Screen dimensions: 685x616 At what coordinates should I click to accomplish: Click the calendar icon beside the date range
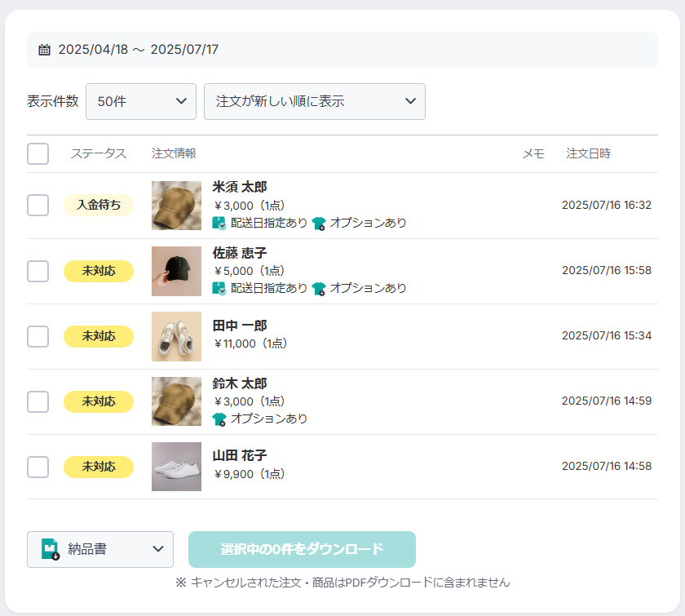[44, 50]
